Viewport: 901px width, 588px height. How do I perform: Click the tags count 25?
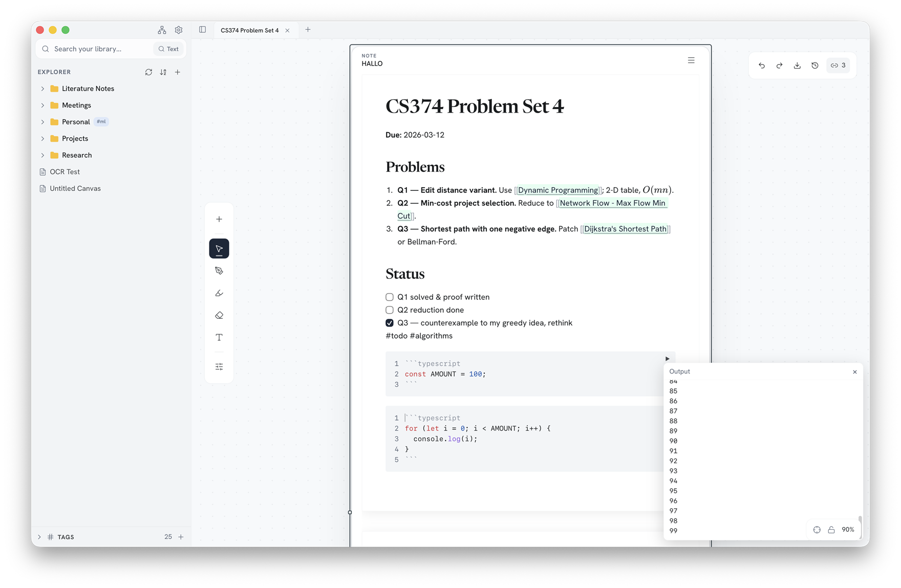tap(168, 537)
